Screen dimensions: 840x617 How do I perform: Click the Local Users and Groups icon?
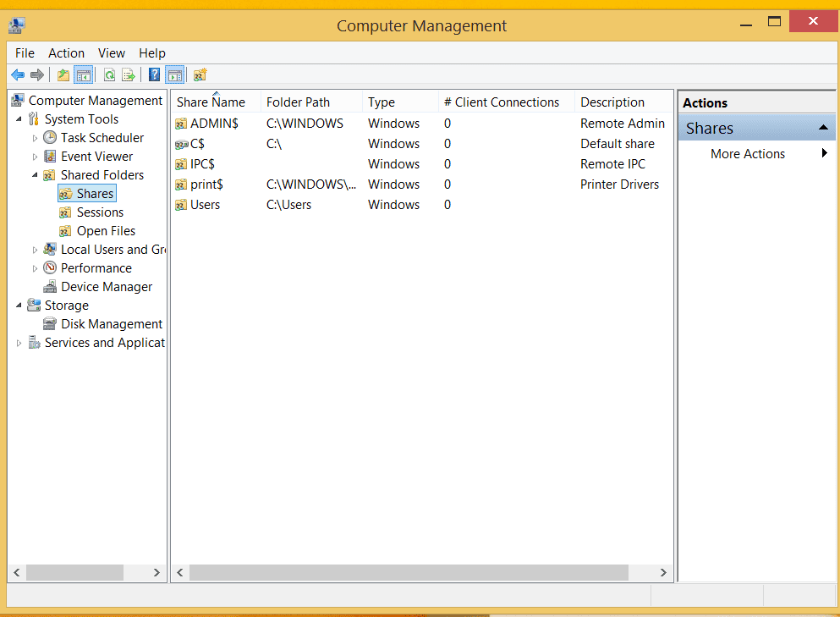(x=50, y=250)
